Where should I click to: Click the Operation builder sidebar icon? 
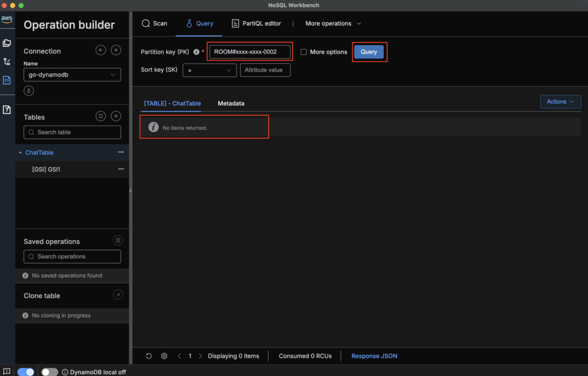click(7, 80)
